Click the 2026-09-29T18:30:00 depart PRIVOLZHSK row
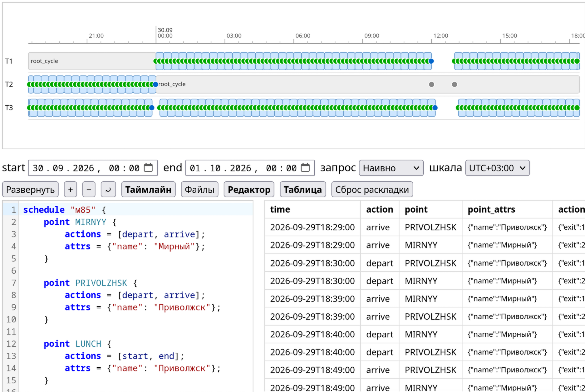This screenshot has height=392, width=585. [x=425, y=263]
